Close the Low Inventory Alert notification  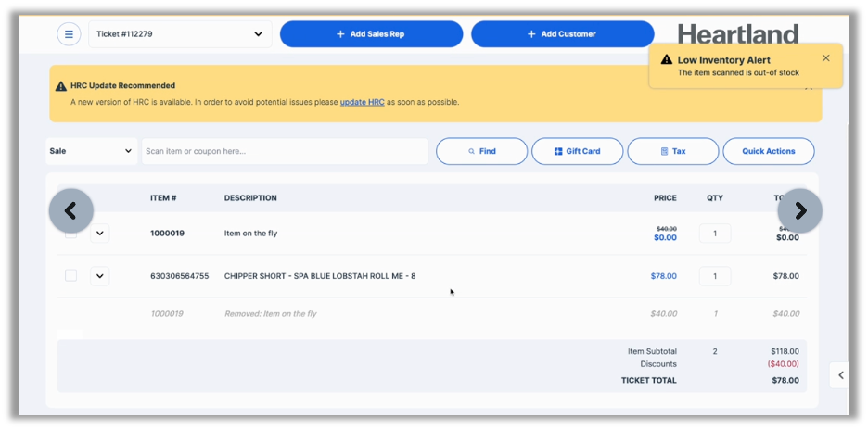[x=825, y=58]
